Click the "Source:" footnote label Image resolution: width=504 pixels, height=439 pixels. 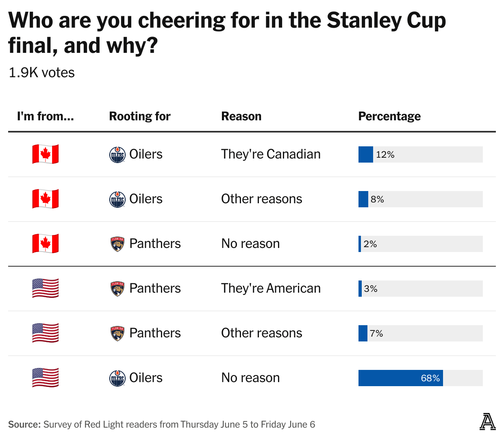(x=24, y=424)
